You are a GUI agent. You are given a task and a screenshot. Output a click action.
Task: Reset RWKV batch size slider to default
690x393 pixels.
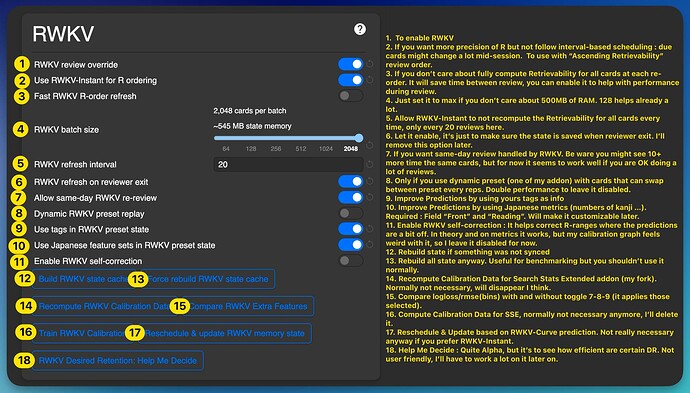pos(370,145)
